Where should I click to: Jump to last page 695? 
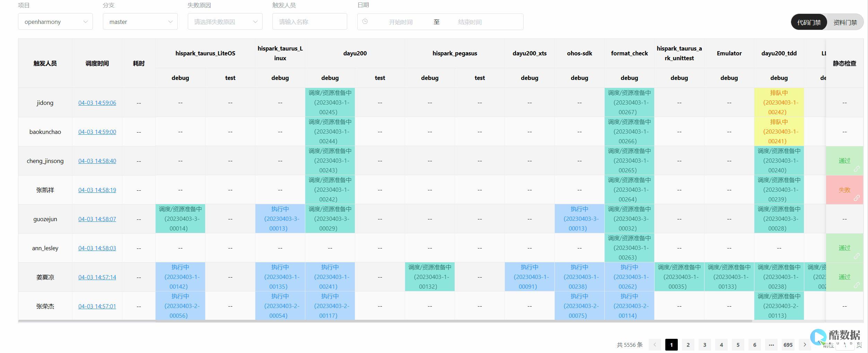pyautogui.click(x=788, y=345)
